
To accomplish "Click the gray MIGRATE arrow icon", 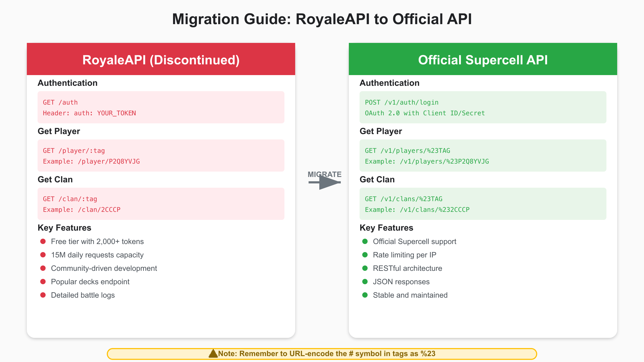I will 325,182.
